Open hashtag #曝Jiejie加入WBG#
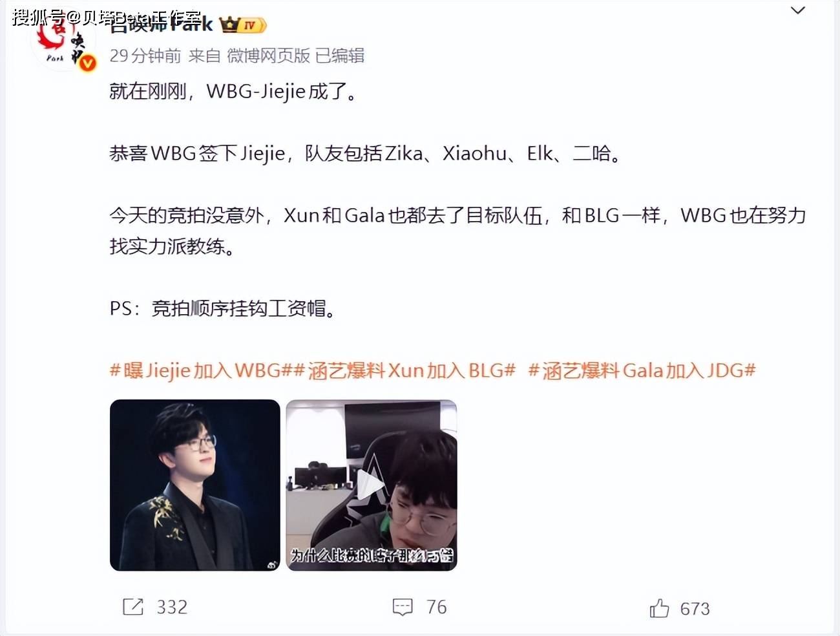Image resolution: width=840 pixels, height=636 pixels. point(202,370)
